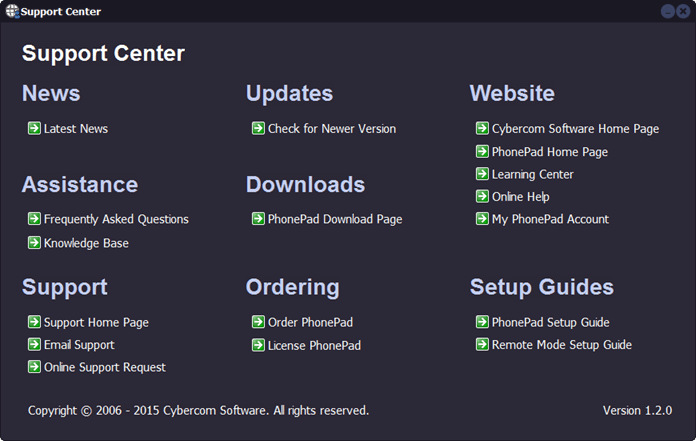Click the Downloads section heading
696x441 pixels.
pyautogui.click(x=305, y=185)
